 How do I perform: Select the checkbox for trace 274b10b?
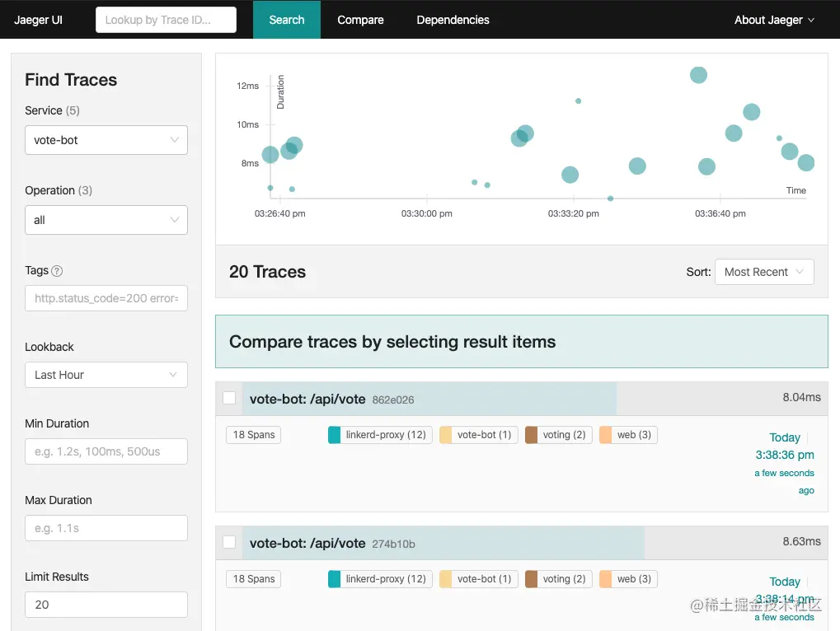(x=229, y=542)
